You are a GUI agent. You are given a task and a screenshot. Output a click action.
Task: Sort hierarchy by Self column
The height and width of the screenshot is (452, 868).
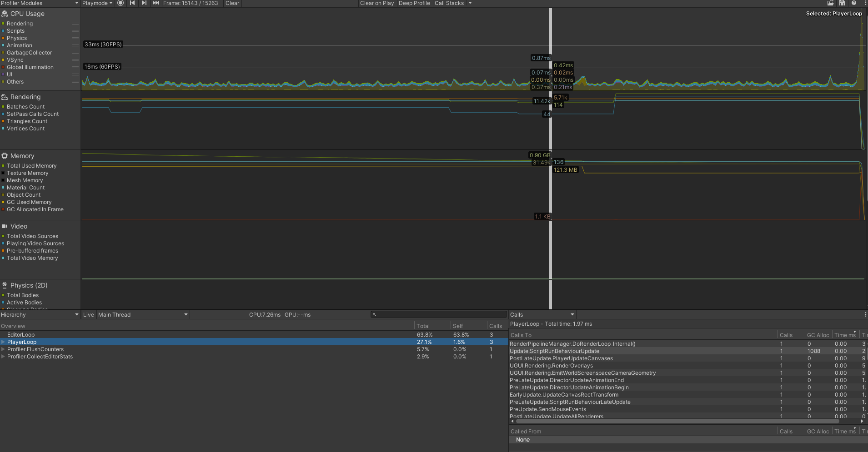(469, 326)
